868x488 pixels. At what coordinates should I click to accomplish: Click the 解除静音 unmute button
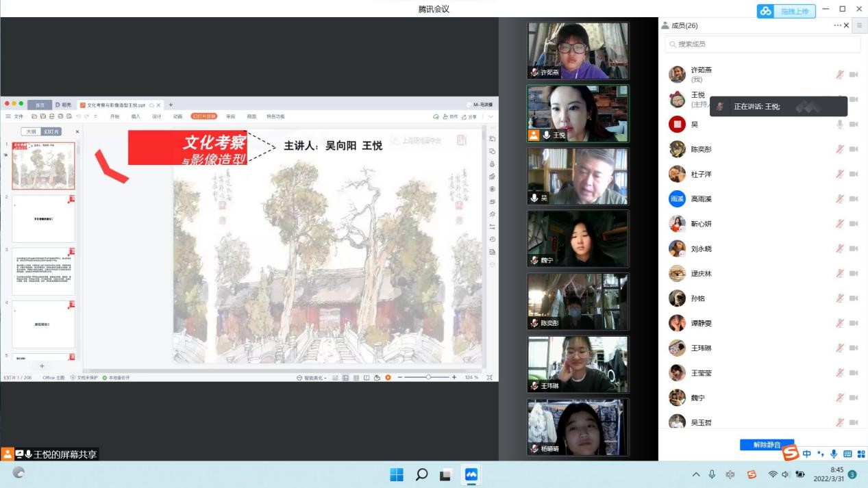point(766,445)
